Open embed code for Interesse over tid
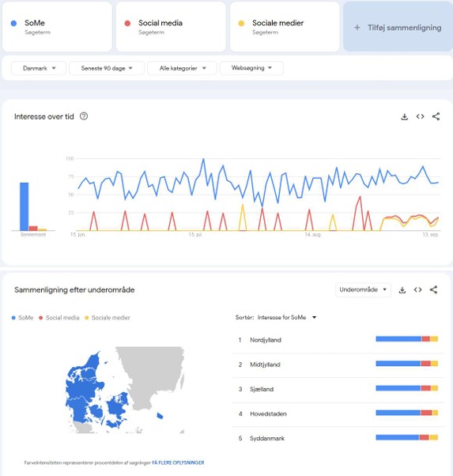The width and height of the screenshot is (453, 476). pyautogui.click(x=420, y=116)
